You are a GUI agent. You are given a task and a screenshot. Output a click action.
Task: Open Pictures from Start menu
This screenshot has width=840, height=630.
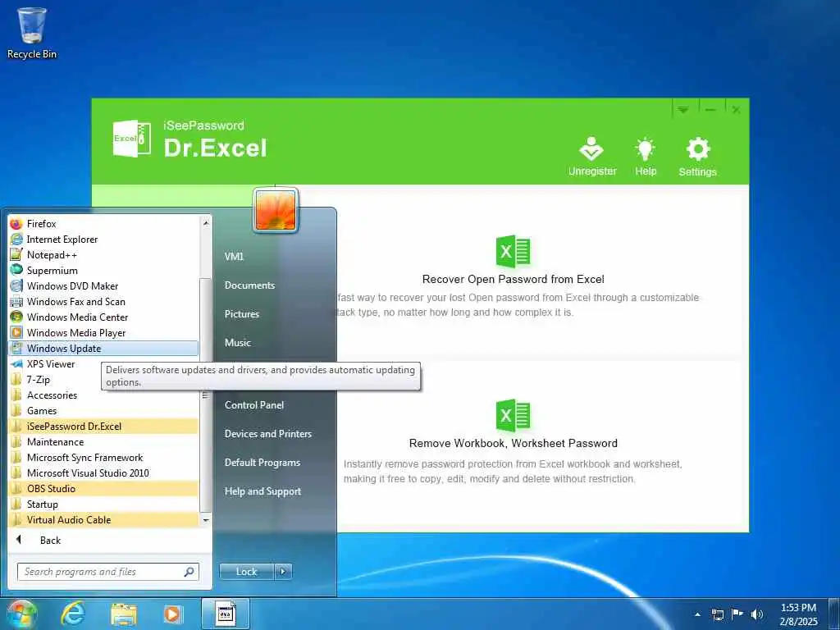click(x=242, y=314)
